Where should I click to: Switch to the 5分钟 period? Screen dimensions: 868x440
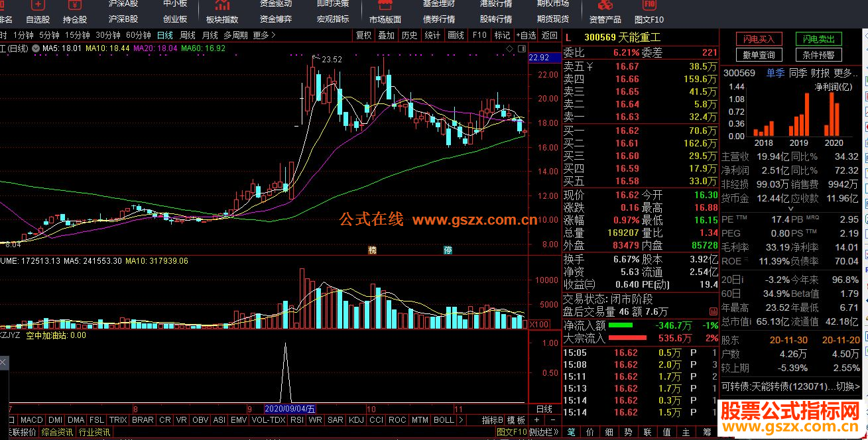tap(49, 35)
